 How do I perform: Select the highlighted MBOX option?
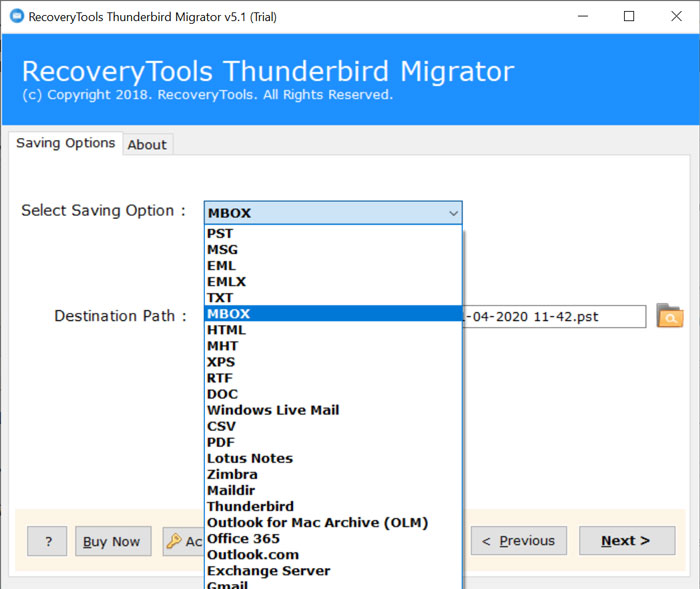(333, 313)
